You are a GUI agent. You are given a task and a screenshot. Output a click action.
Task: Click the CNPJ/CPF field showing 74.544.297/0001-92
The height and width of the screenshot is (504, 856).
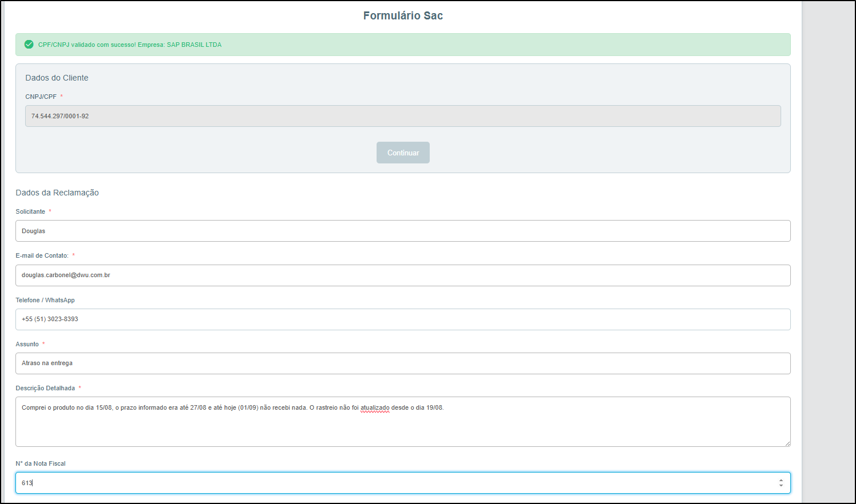[x=403, y=116]
